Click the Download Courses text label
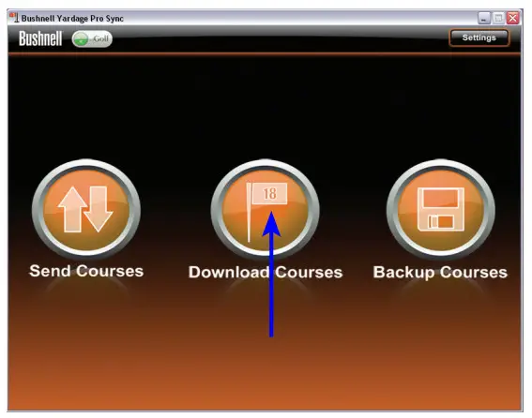Image resolution: width=532 pixels, height=418 pixels. pyautogui.click(x=266, y=272)
